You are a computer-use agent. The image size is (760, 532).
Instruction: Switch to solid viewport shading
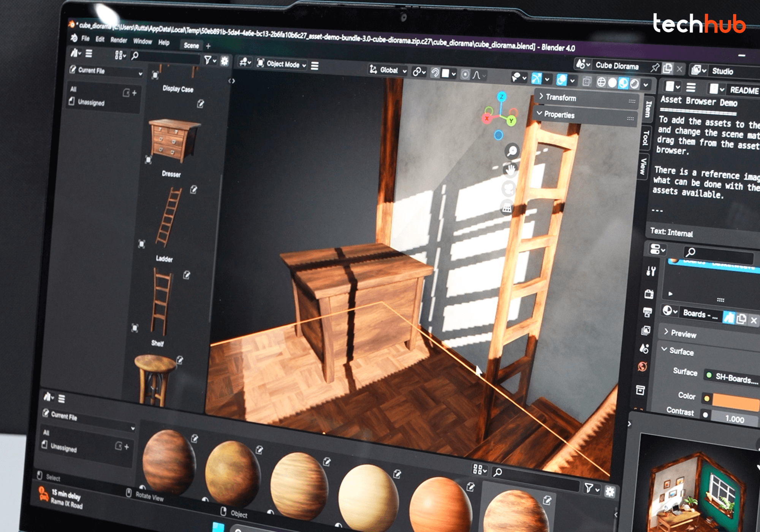(612, 82)
